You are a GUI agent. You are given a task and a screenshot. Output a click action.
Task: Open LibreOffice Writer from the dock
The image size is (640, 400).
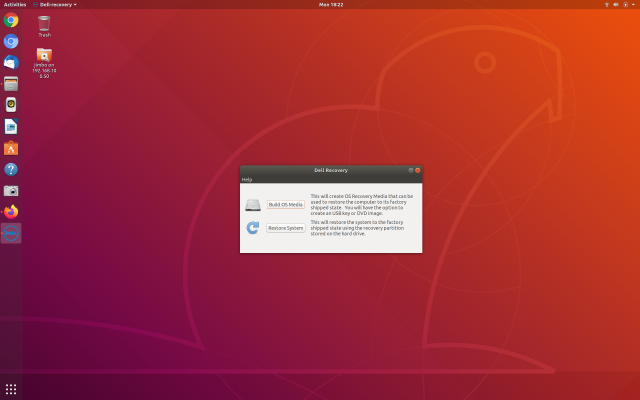pos(11,126)
